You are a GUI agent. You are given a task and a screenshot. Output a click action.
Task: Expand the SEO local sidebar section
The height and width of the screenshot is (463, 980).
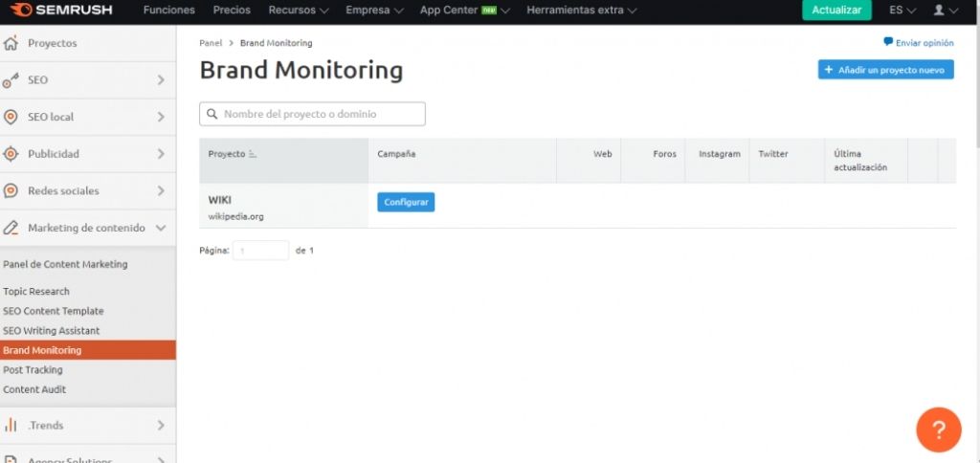(x=161, y=117)
